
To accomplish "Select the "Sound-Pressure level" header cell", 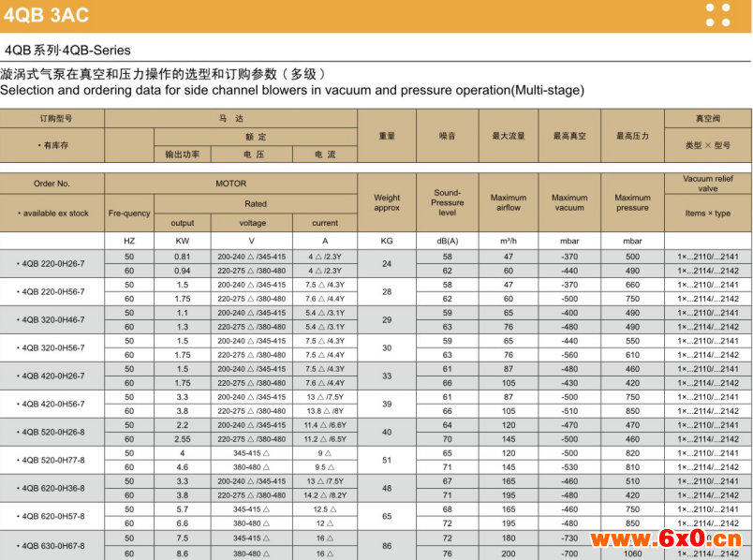I will click(x=447, y=202).
